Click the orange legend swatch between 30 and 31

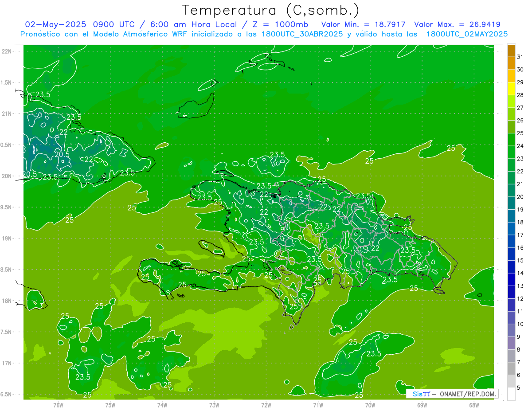[511, 63]
